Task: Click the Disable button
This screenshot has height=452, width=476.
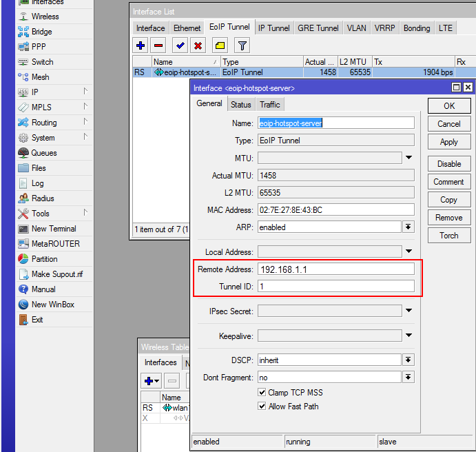Action: click(449, 164)
